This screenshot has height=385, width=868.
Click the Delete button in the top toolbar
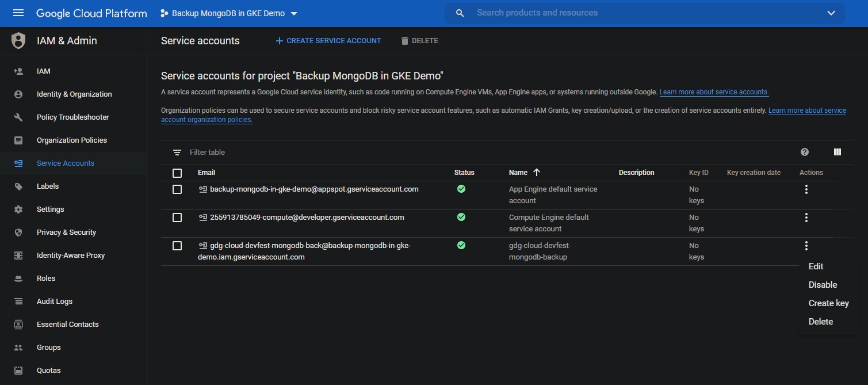coord(419,41)
